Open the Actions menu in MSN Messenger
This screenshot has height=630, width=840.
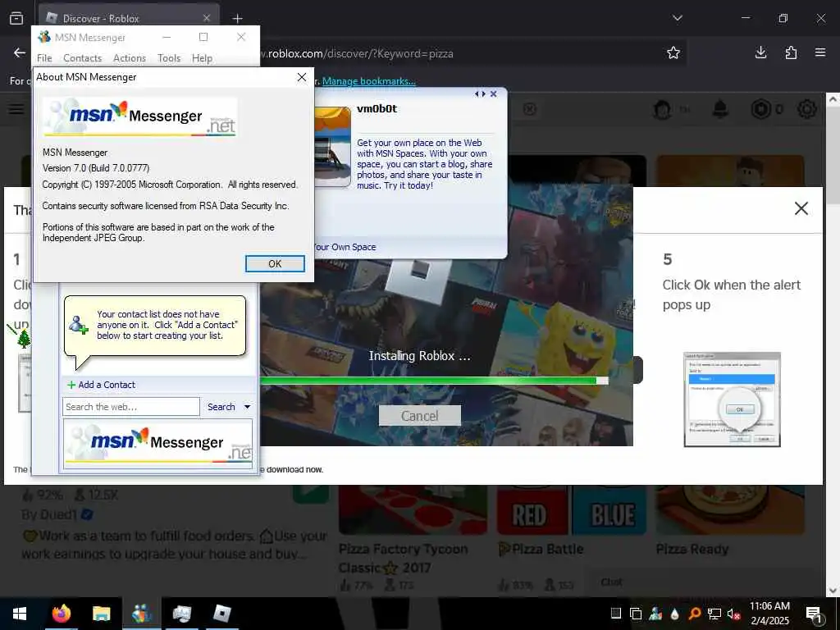point(129,58)
